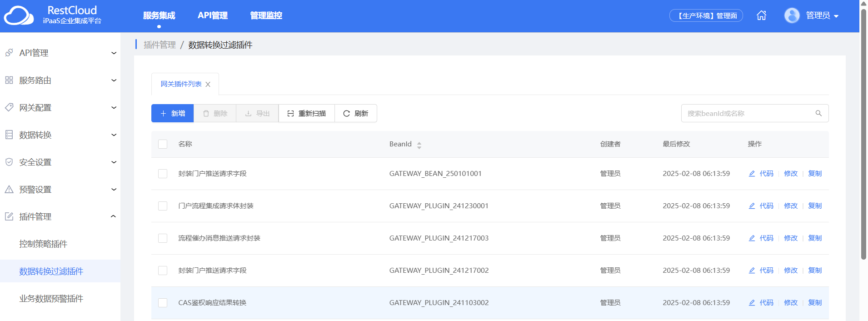Click 修改 for GATEWAY_PLUGIN_241217003
The image size is (868, 321).
point(791,238)
